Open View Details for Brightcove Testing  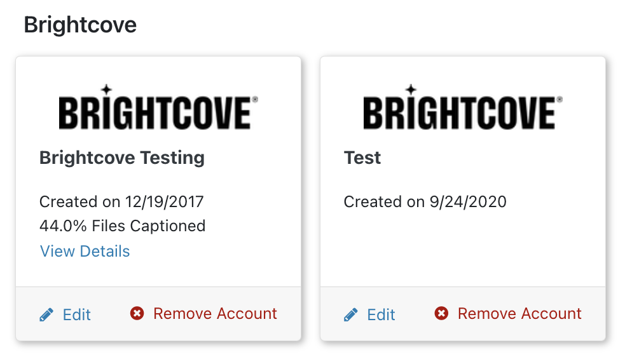pos(85,252)
